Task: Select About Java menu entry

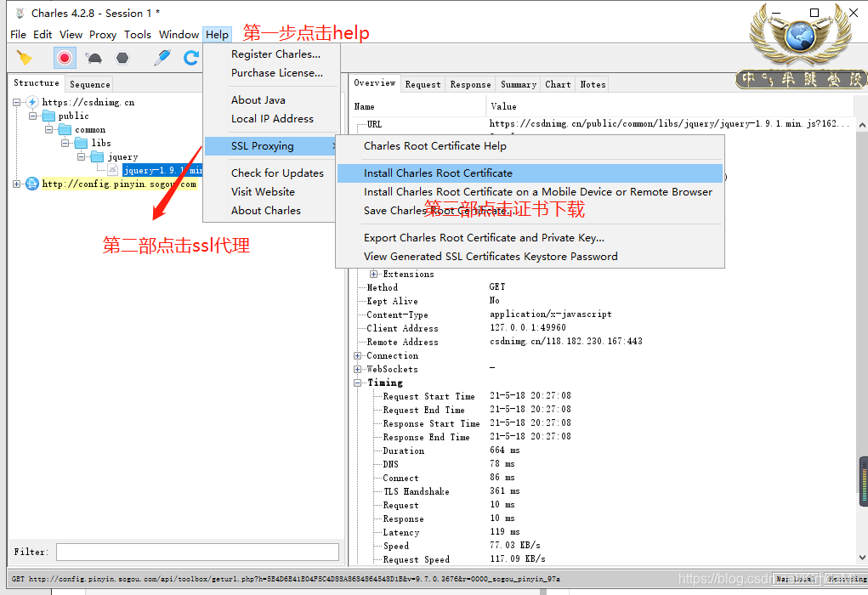Action: pos(258,99)
